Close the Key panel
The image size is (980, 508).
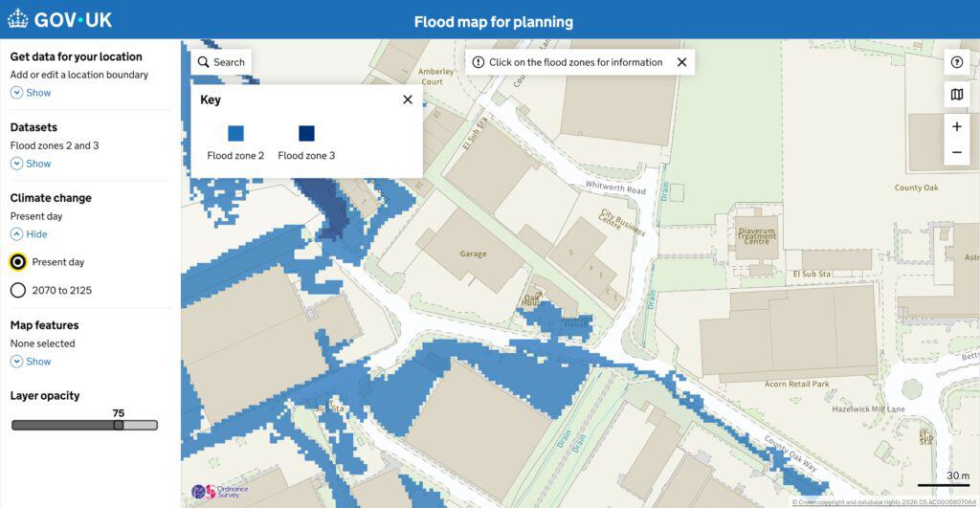408,99
